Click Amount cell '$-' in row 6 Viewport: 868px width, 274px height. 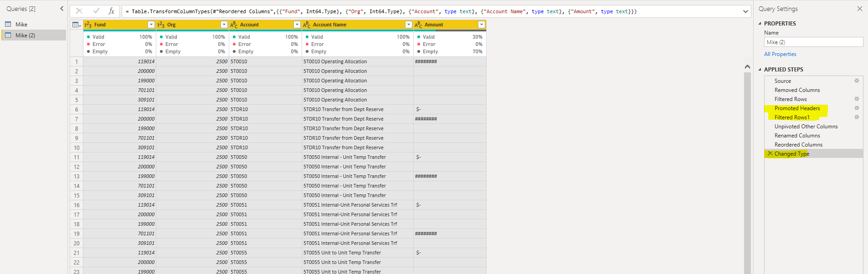click(450, 109)
